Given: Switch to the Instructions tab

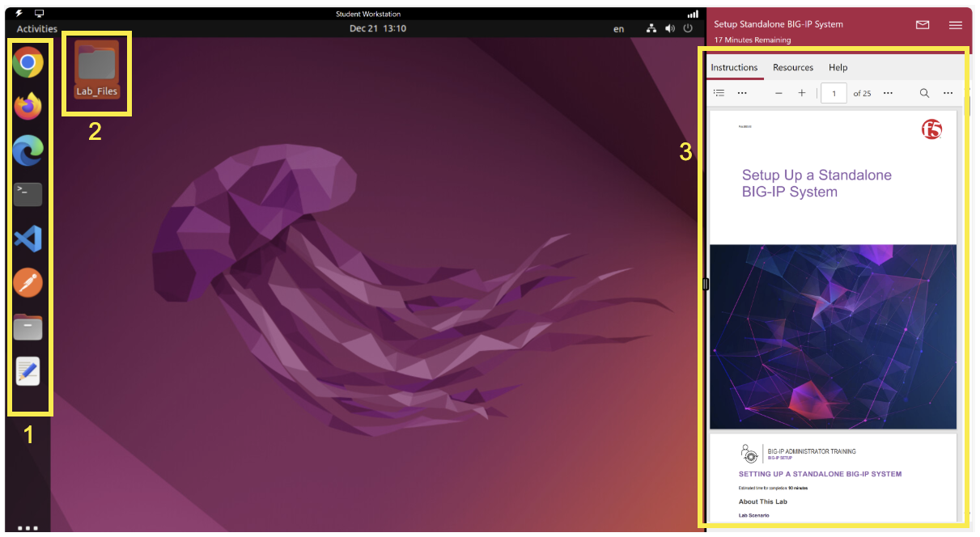Looking at the screenshot, I should point(734,67).
